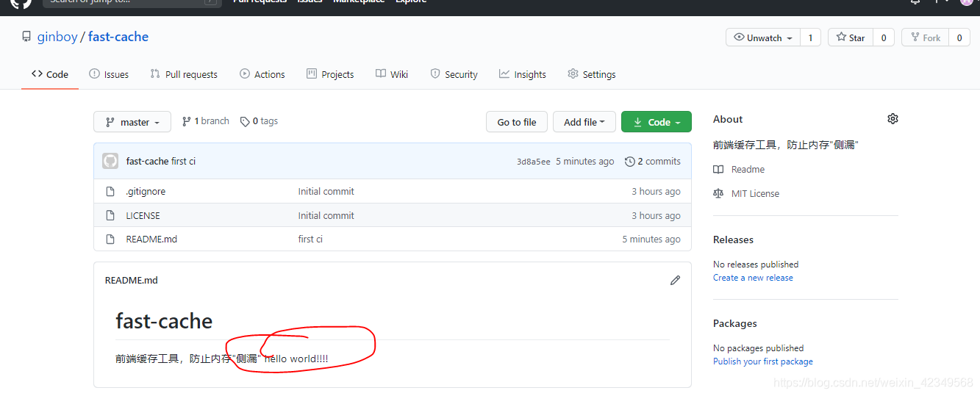The image size is (980, 396).
Task: Open the fast-cache commit author link
Action: pyautogui.click(x=147, y=161)
